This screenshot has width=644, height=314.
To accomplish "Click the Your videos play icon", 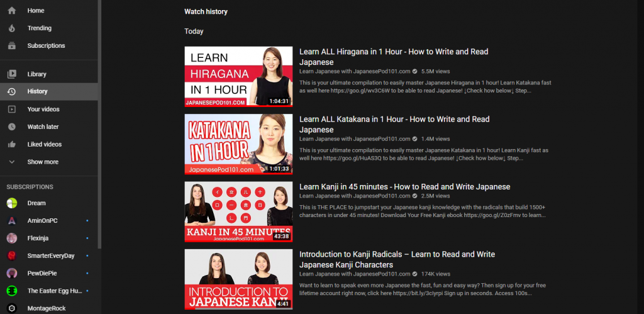I will [12, 109].
